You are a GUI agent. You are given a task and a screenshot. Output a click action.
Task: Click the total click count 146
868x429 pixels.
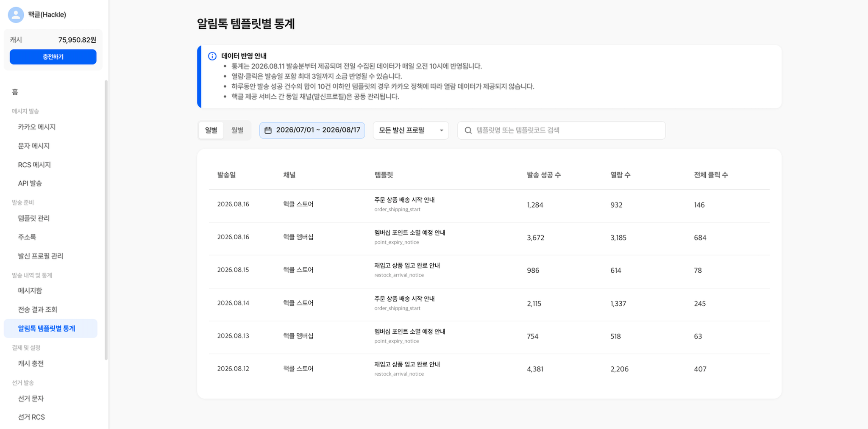pyautogui.click(x=699, y=205)
